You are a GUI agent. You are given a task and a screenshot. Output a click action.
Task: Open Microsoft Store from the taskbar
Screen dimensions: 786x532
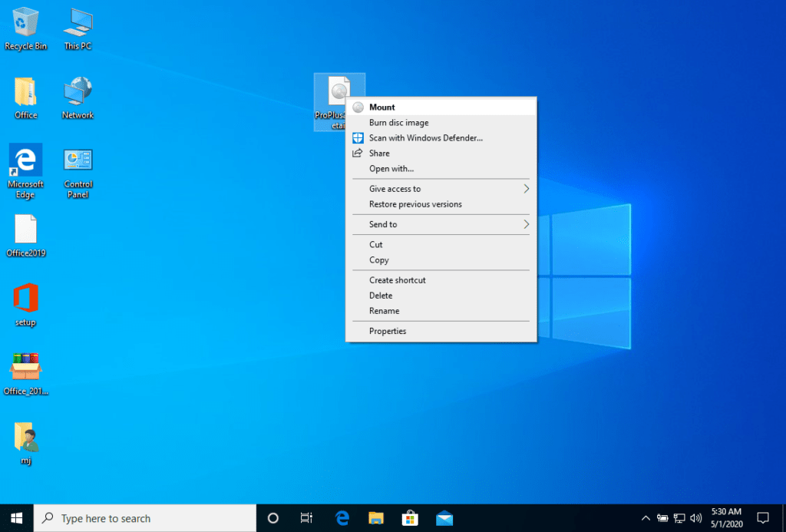point(410,518)
